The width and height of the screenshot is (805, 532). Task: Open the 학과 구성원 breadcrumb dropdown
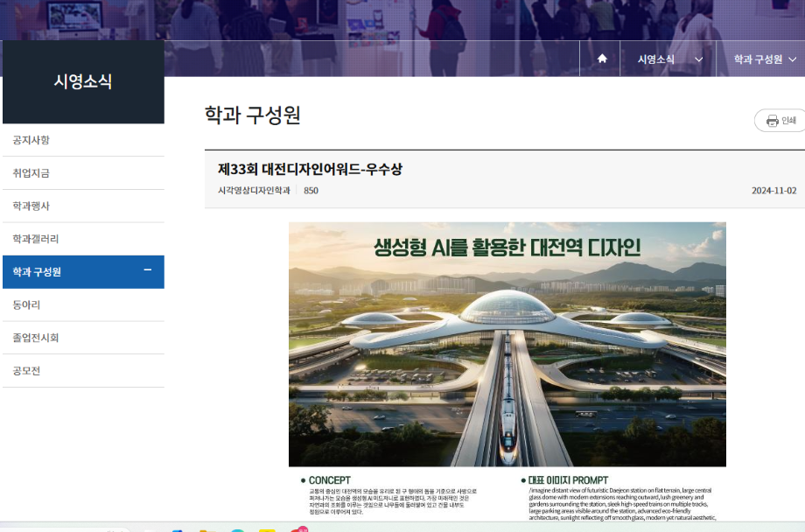(792, 59)
